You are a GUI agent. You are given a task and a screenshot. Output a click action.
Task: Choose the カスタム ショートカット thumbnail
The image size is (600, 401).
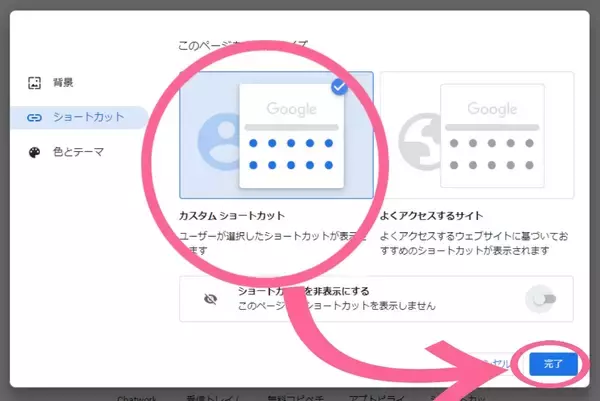(276, 135)
